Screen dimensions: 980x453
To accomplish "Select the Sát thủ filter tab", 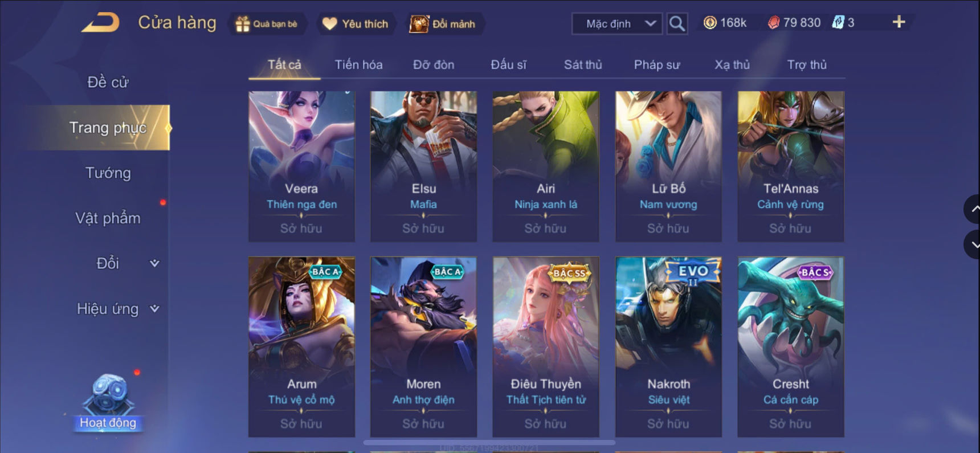I will (583, 65).
